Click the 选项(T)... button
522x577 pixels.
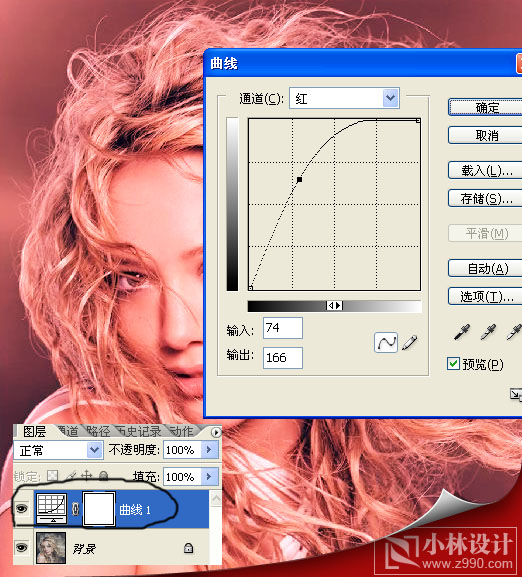pos(485,296)
